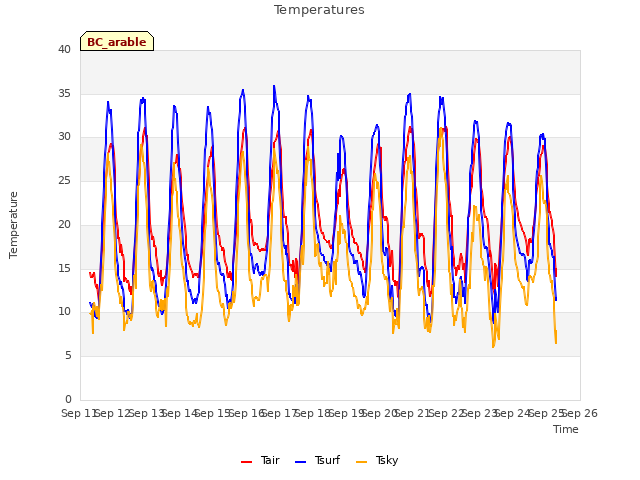Click the y-axis label 10
This screenshot has height=480, width=640.
[x=64, y=312]
